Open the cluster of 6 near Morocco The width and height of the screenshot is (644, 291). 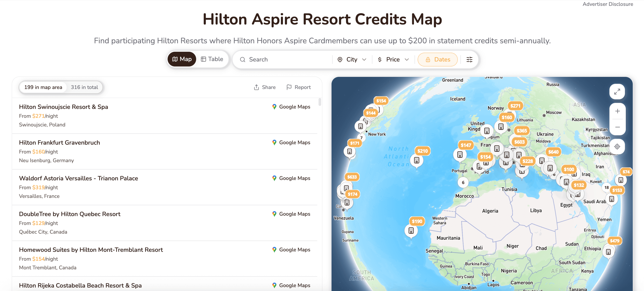pos(463,182)
